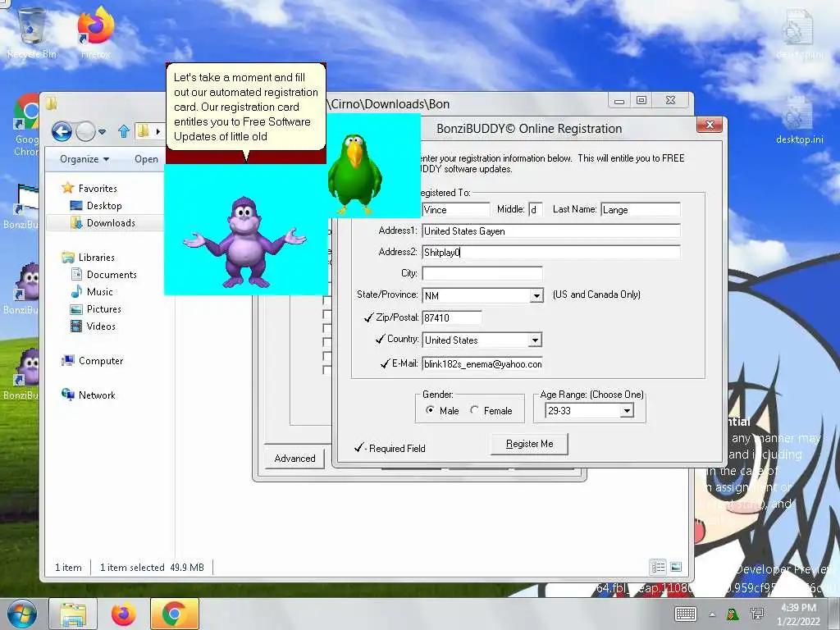This screenshot has height=630, width=840.
Task: Open Chrome from the taskbar
Action: [175, 614]
